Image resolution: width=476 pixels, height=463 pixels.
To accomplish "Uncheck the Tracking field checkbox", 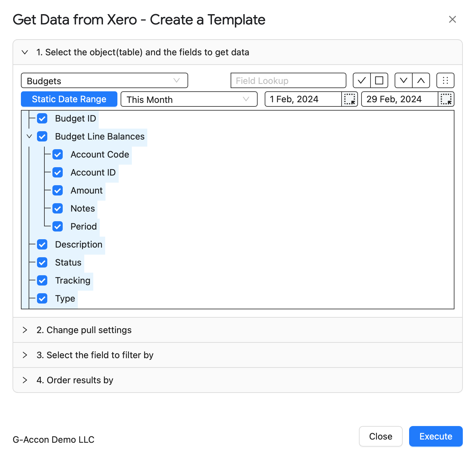I will pos(42,280).
